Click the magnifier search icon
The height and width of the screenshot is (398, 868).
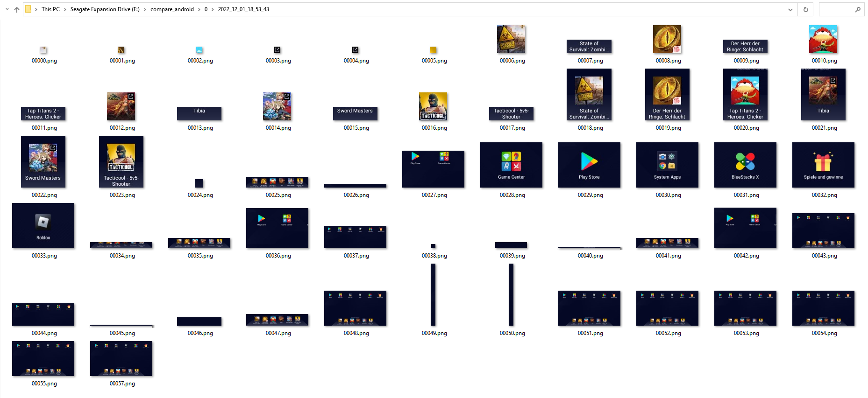click(x=858, y=9)
